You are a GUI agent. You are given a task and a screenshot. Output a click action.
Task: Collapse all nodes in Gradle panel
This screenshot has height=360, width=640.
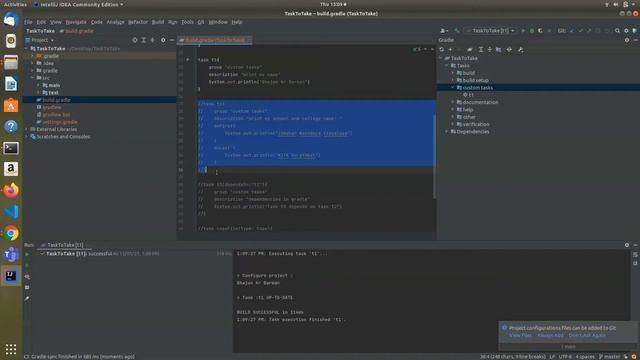[489, 49]
